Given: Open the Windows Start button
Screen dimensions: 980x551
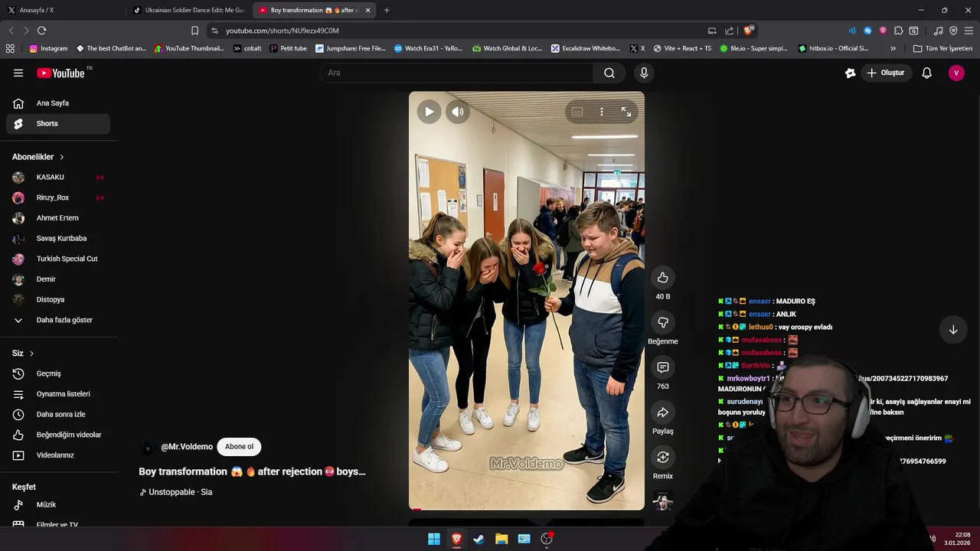Looking at the screenshot, I should point(434,539).
